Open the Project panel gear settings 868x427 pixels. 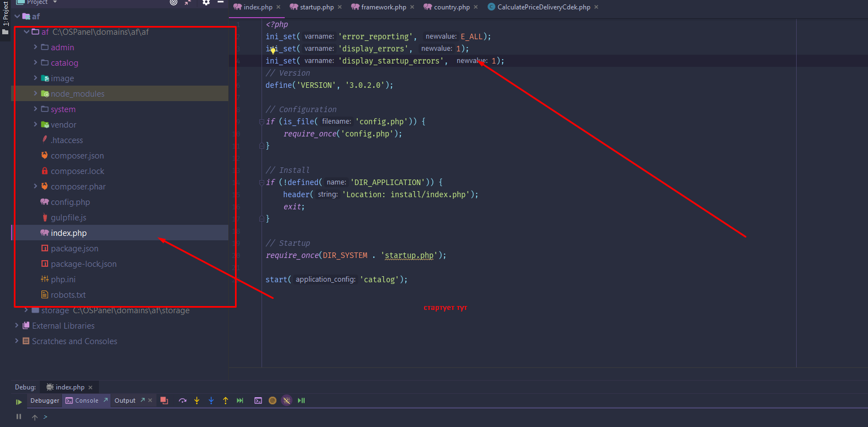(x=206, y=2)
